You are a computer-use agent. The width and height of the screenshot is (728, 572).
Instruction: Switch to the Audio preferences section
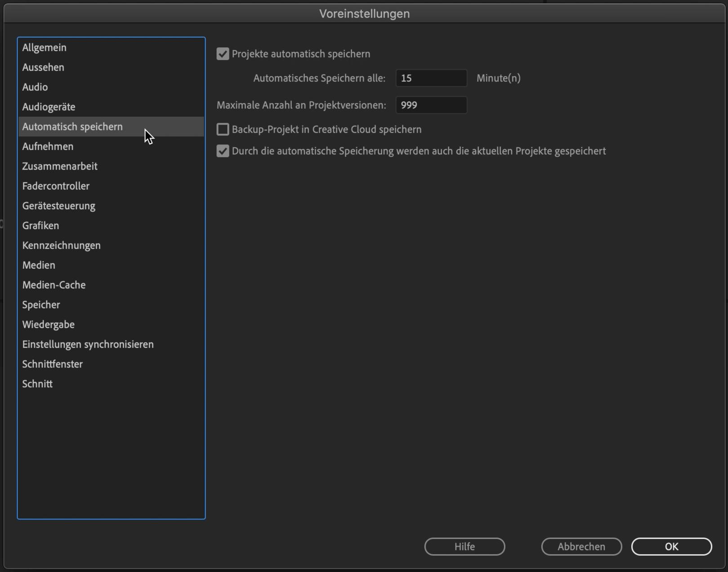click(x=35, y=87)
